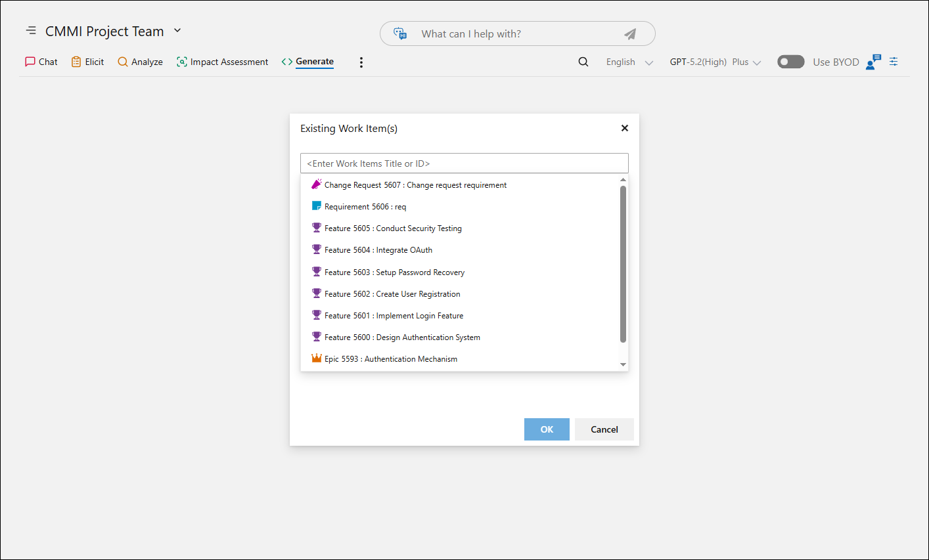Click the list scroll up arrow
The image size is (929, 560).
[x=623, y=179]
